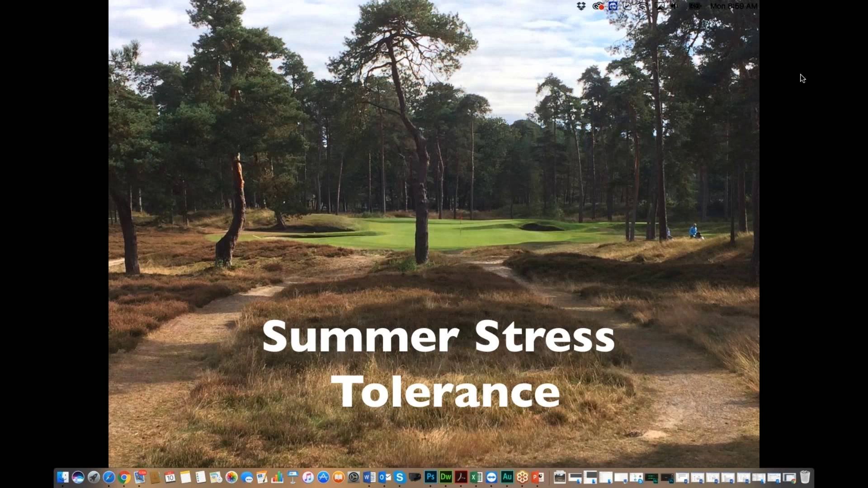The width and height of the screenshot is (868, 488).
Task: Open Finder from the dock
Action: tap(63, 477)
